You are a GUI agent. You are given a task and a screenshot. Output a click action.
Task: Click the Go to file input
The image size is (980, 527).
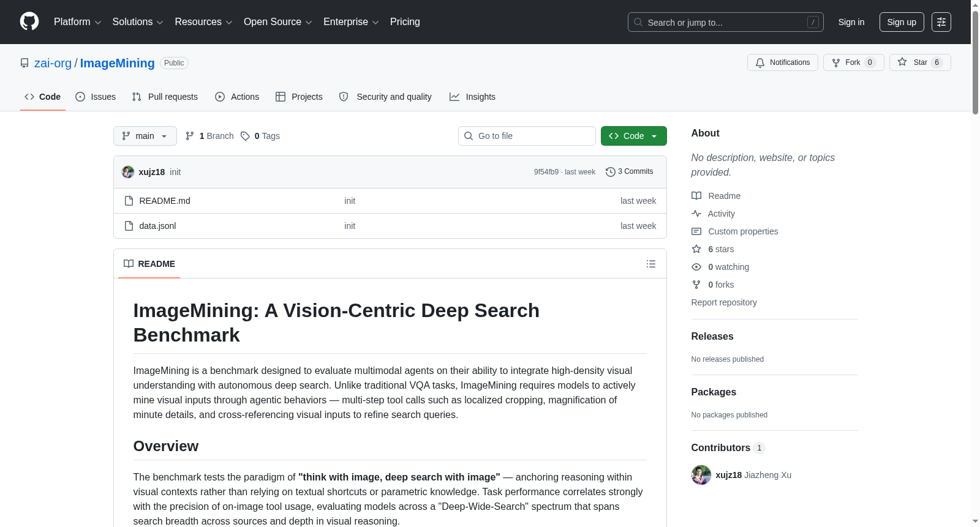[x=527, y=136]
